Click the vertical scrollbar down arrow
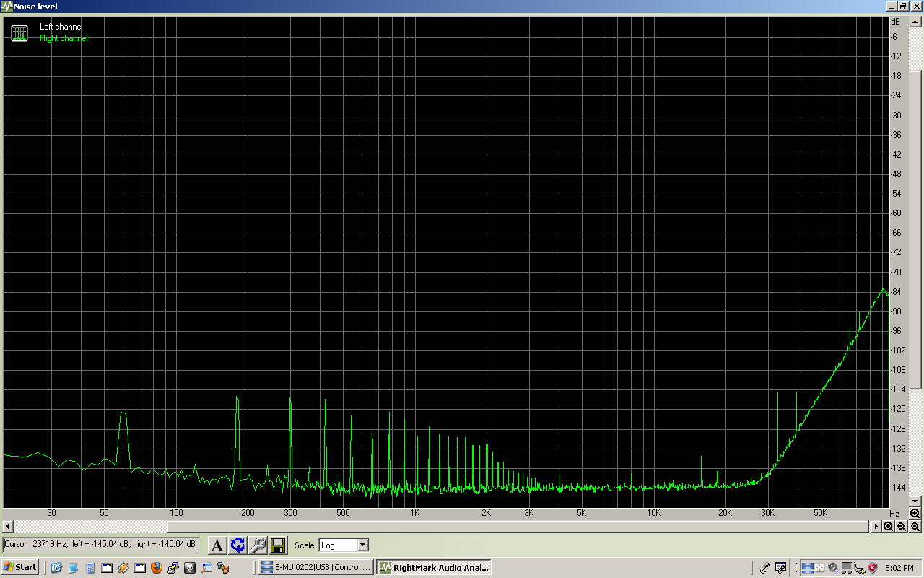 click(x=915, y=501)
